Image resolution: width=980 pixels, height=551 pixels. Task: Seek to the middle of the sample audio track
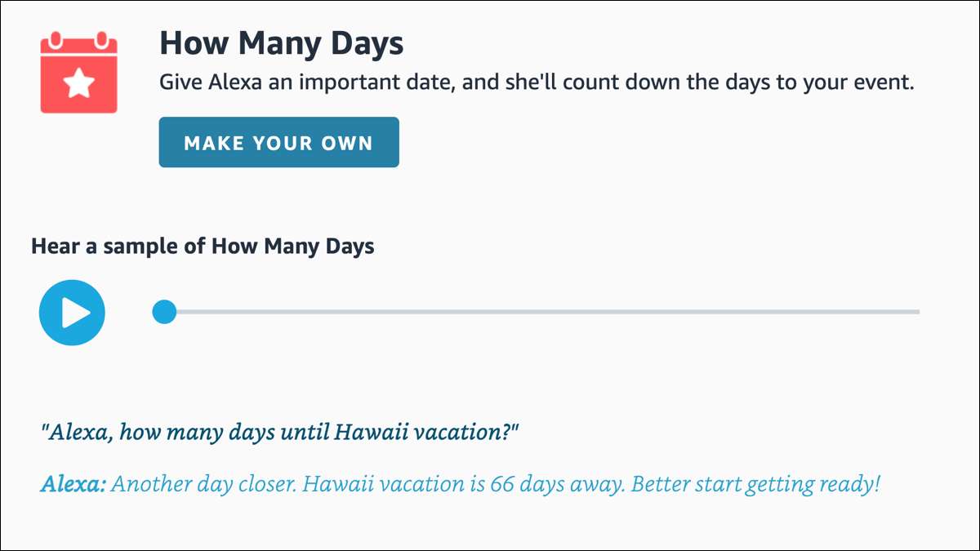[541, 312]
